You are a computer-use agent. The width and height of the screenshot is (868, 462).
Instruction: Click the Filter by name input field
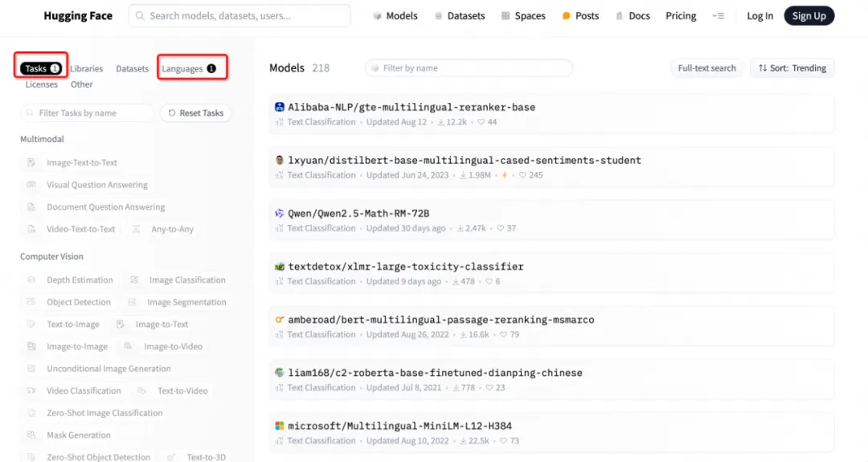[x=469, y=68]
